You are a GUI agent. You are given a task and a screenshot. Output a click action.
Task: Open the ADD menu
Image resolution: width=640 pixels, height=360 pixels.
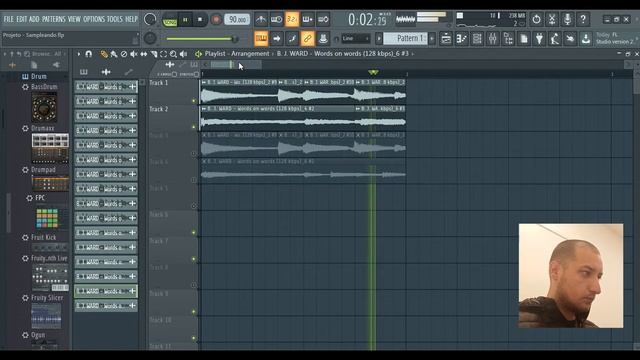(34, 19)
